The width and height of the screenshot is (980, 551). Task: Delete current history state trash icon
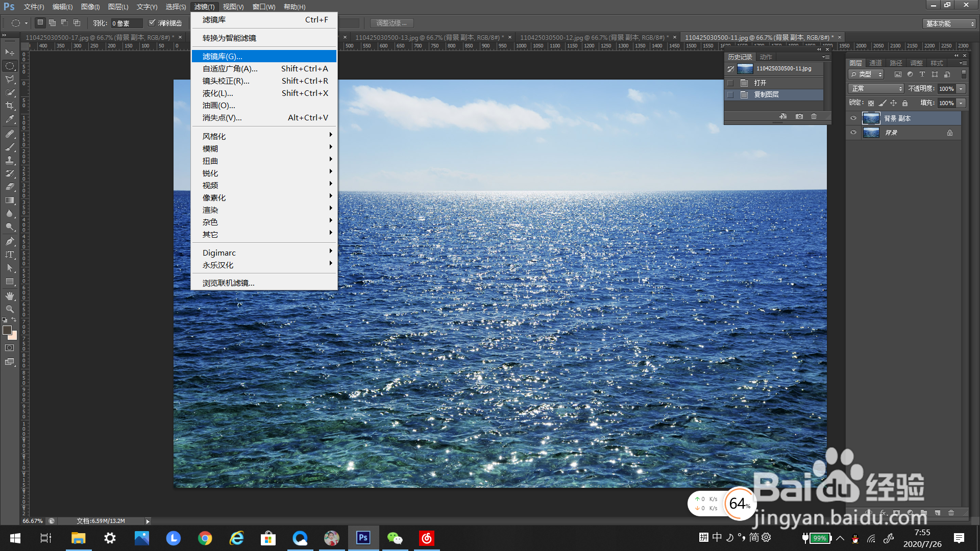click(814, 117)
